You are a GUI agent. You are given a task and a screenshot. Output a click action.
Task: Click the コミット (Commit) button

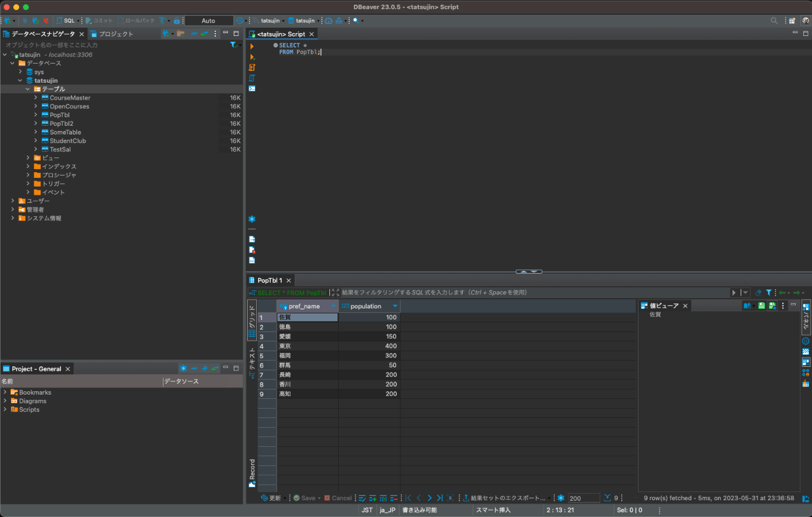(x=99, y=20)
